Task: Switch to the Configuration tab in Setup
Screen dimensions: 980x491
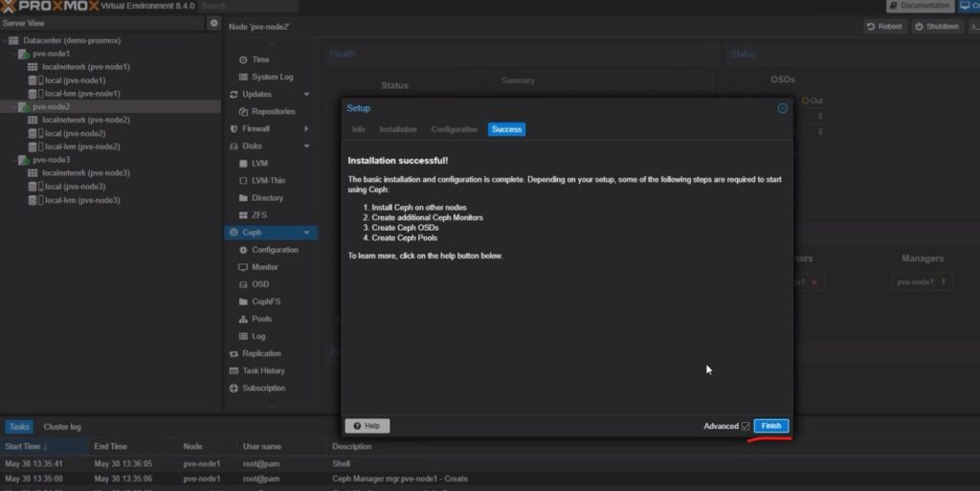Action: (455, 129)
